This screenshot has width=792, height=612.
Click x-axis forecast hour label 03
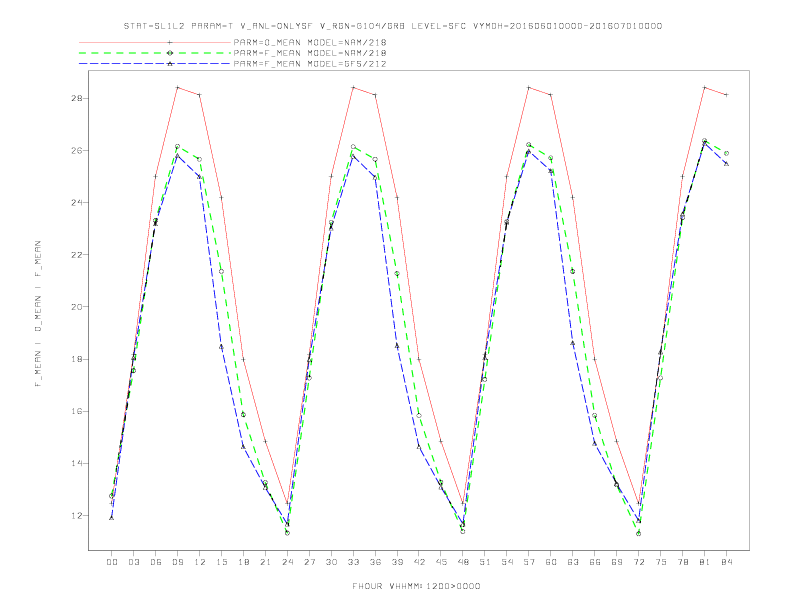pos(133,562)
